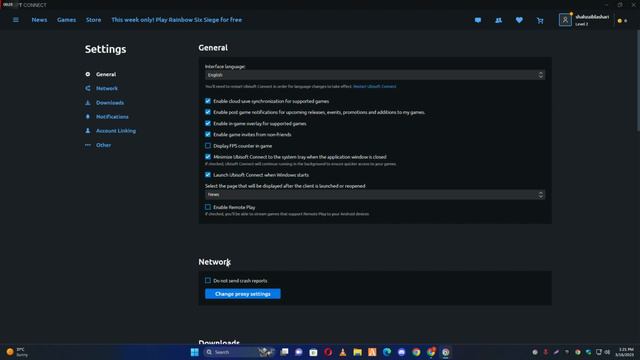Open the Discord taskbar icon

(x=402, y=352)
